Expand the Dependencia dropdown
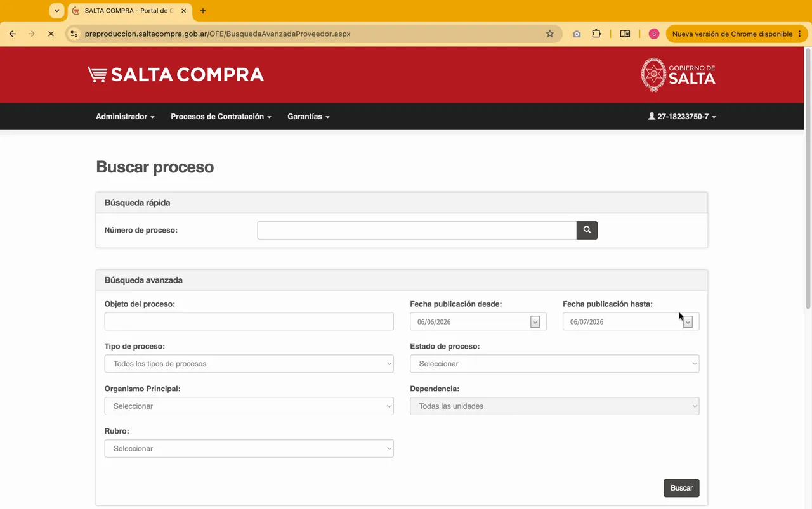The height and width of the screenshot is (509, 812). click(554, 406)
